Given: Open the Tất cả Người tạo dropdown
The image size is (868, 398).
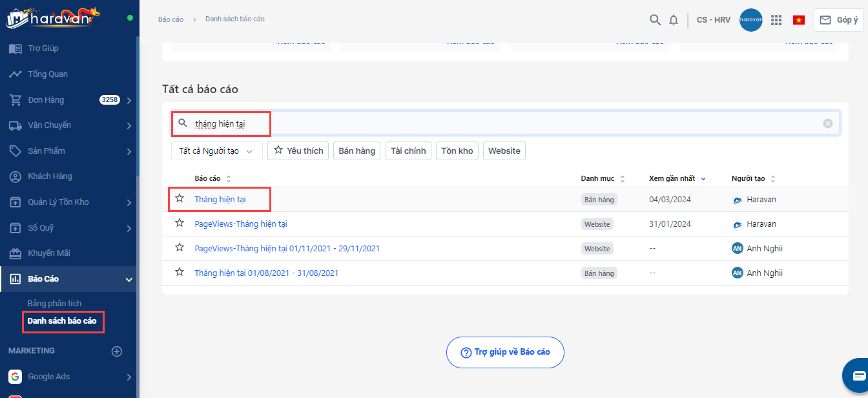Looking at the screenshot, I should [216, 151].
